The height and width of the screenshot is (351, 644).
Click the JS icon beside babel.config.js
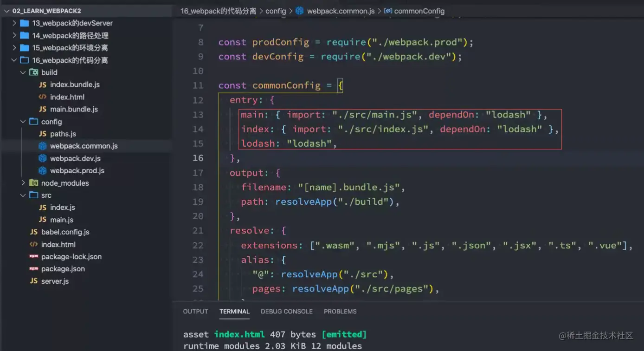[x=33, y=232]
